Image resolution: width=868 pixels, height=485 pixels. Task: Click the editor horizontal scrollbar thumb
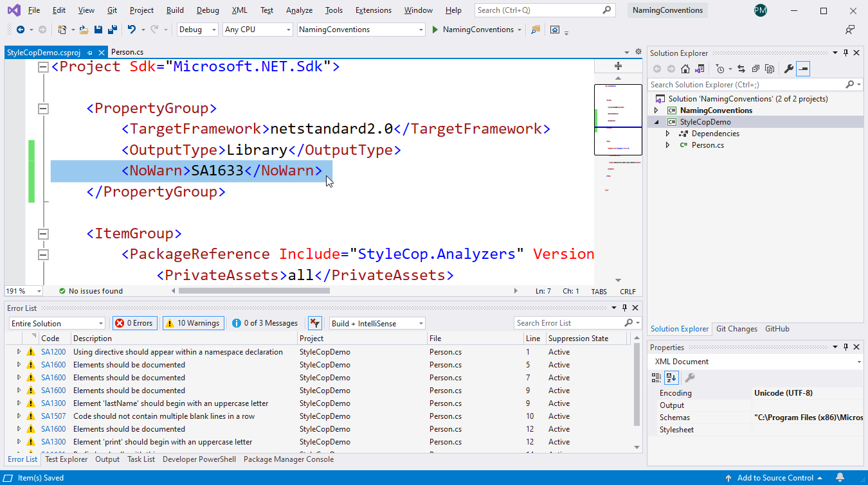click(254, 291)
